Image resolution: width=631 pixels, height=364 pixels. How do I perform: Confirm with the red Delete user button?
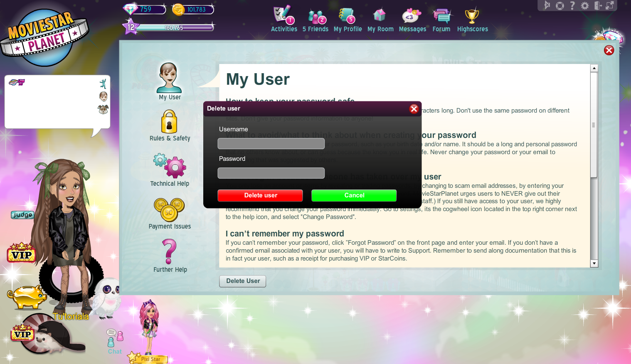(x=260, y=195)
